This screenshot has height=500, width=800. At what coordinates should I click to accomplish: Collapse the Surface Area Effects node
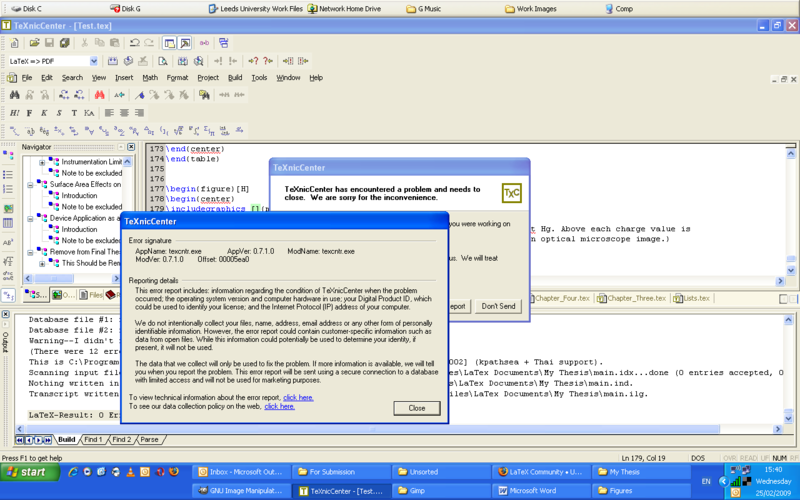[30, 185]
